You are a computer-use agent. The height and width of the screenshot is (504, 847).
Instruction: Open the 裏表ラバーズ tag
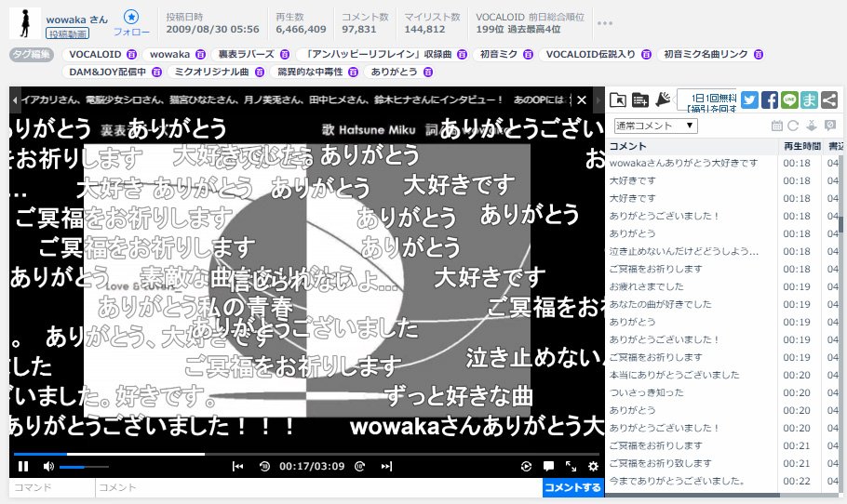point(247,54)
